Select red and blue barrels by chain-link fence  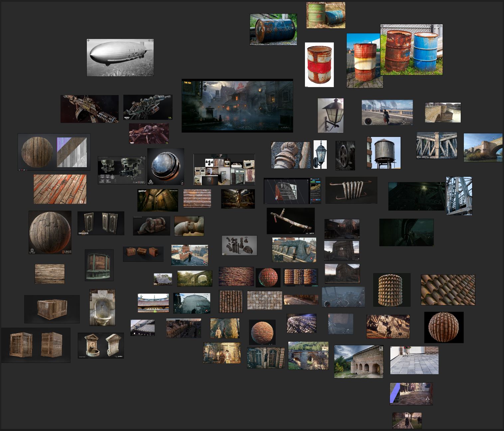[412, 50]
